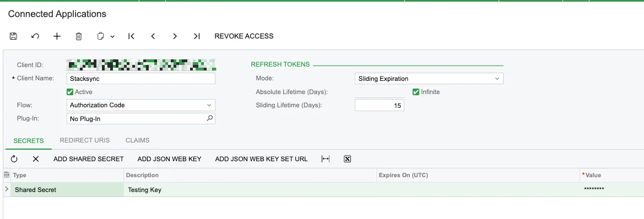
Task: Delete the record with trash icon
Action: pos(79,36)
